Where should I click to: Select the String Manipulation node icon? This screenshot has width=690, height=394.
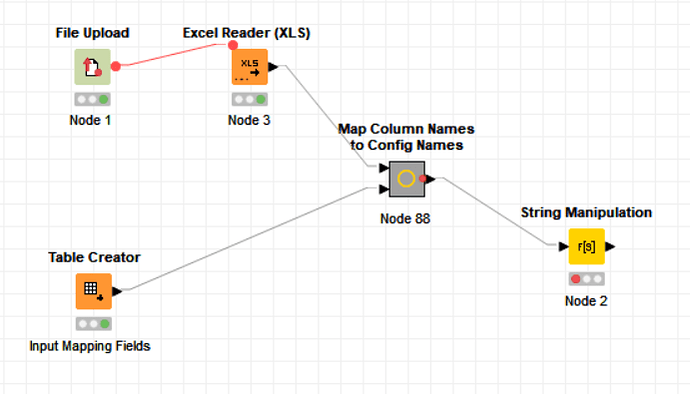(x=587, y=247)
